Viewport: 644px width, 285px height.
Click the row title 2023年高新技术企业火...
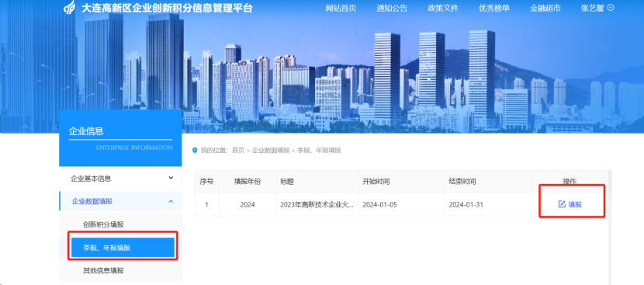pyautogui.click(x=317, y=204)
